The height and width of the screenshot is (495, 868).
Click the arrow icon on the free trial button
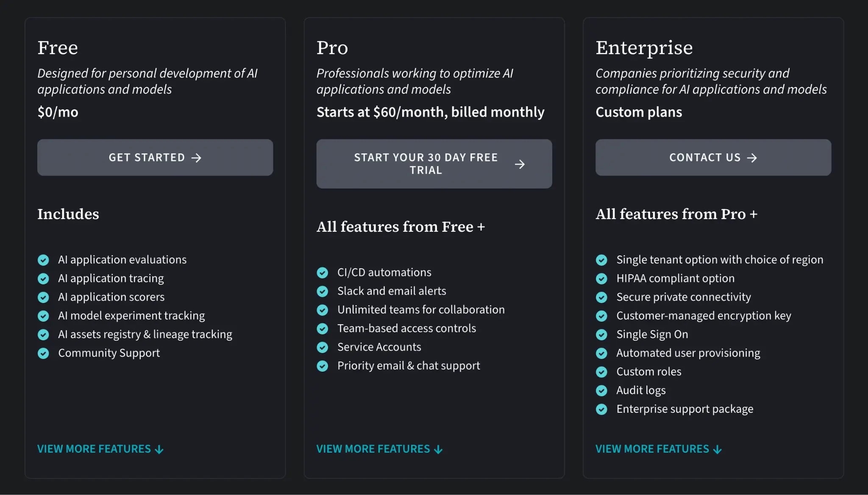(520, 164)
